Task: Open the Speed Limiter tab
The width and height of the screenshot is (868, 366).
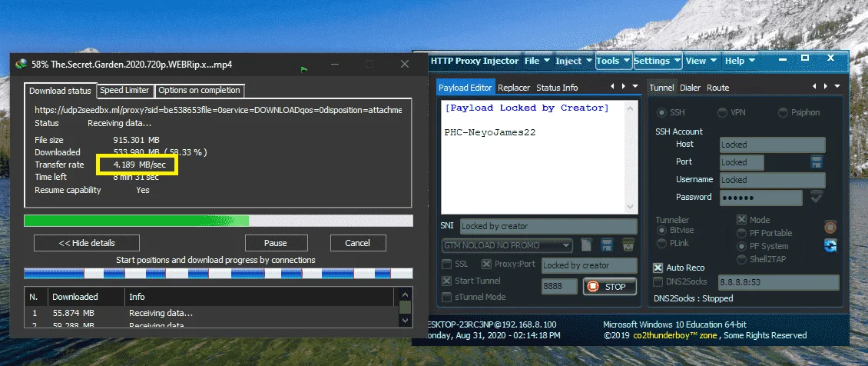Action: click(124, 90)
